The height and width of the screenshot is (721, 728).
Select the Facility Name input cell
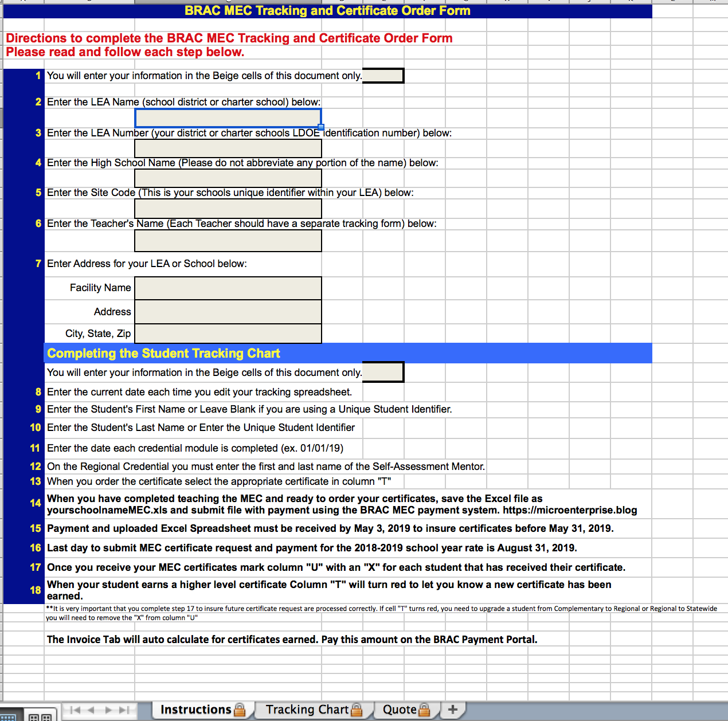[x=228, y=288]
